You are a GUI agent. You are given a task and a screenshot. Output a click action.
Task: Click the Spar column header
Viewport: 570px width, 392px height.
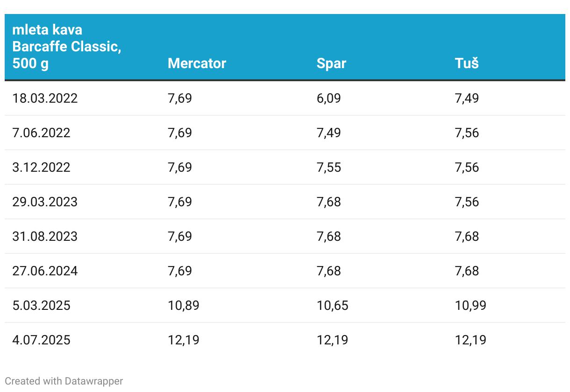(331, 63)
